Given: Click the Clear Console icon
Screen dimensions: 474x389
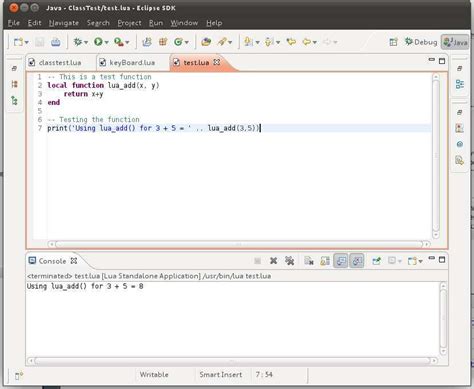Looking at the screenshot, I should [x=309, y=261].
